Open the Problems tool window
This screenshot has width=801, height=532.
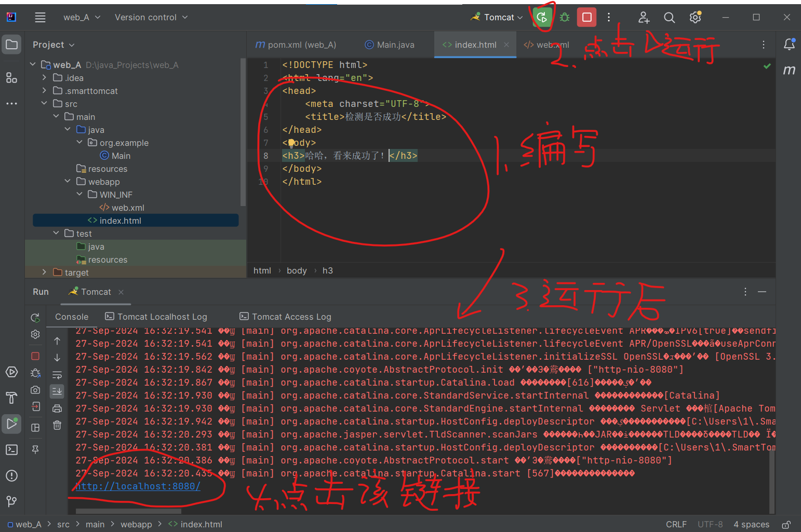pyautogui.click(x=11, y=475)
